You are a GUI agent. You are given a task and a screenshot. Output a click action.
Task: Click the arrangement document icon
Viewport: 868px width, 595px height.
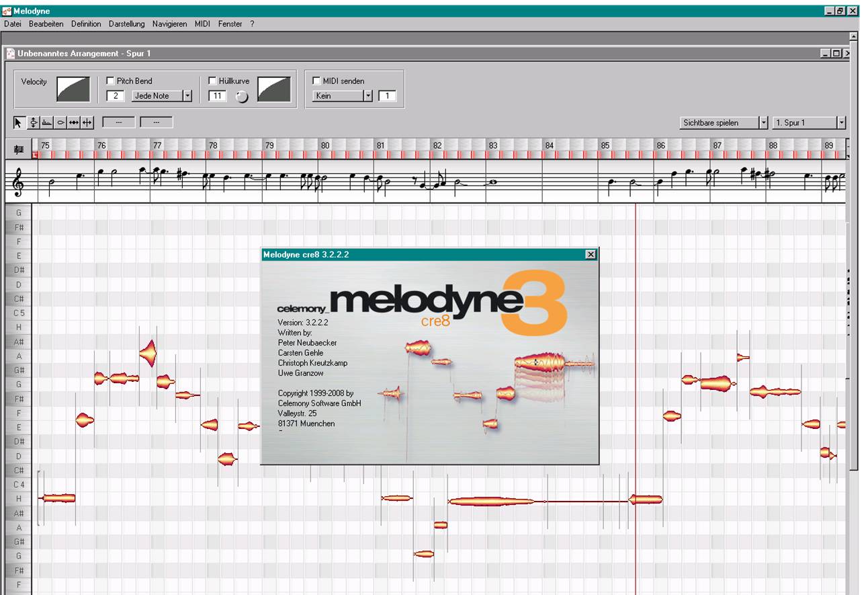pyautogui.click(x=11, y=53)
